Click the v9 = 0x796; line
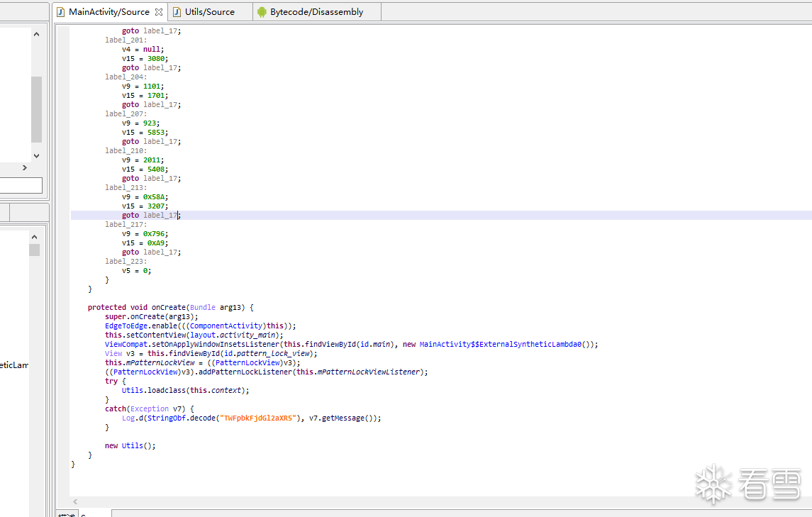The width and height of the screenshot is (812, 517). (145, 233)
